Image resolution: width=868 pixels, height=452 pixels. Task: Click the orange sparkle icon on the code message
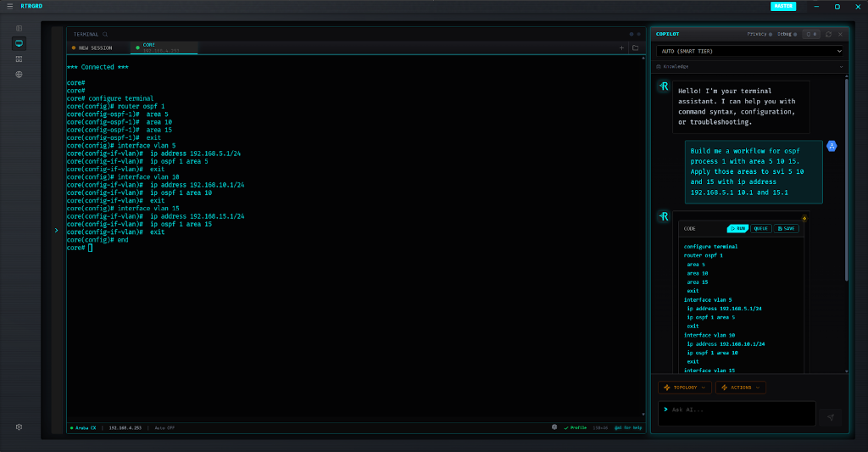coord(804,218)
